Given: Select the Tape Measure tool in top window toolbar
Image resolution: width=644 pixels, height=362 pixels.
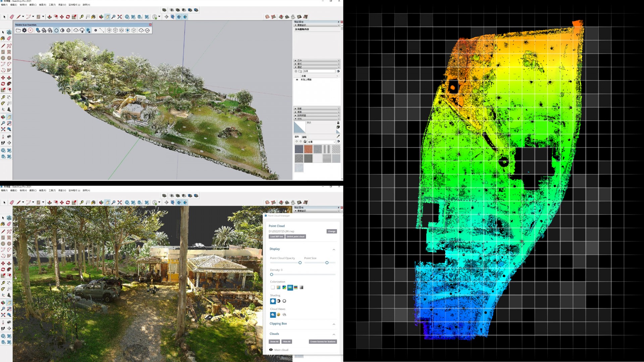Looking at the screenshot, I should coord(82,17).
